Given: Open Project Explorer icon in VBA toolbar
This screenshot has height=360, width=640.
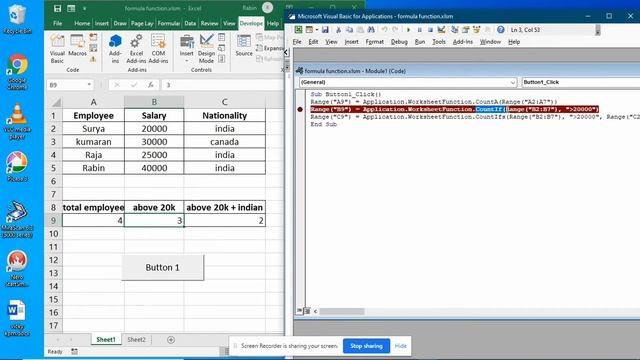Looking at the screenshot, I should 454,30.
